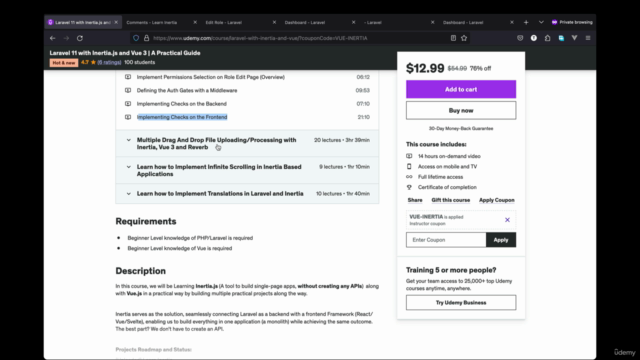The width and height of the screenshot is (640, 360).
Task: Click the Apply Coupon link
Action: click(x=496, y=200)
